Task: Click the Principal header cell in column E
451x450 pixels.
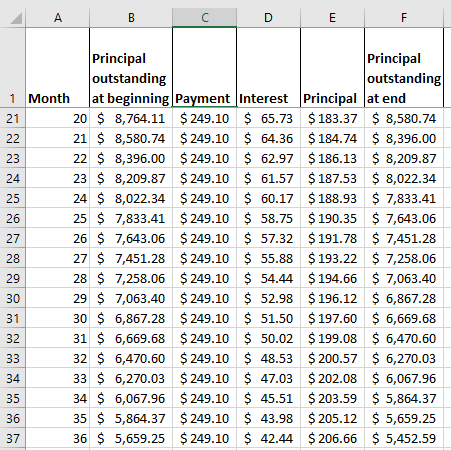Action: (332, 68)
